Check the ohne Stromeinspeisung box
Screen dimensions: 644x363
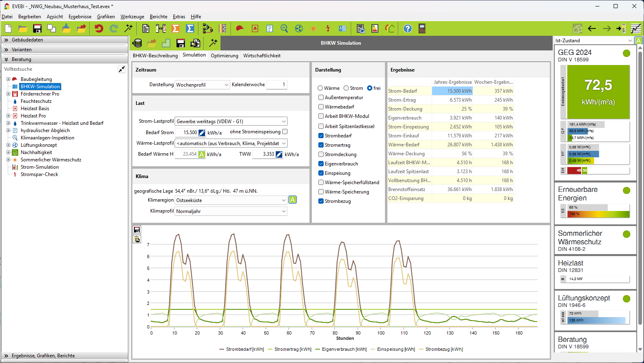[285, 132]
